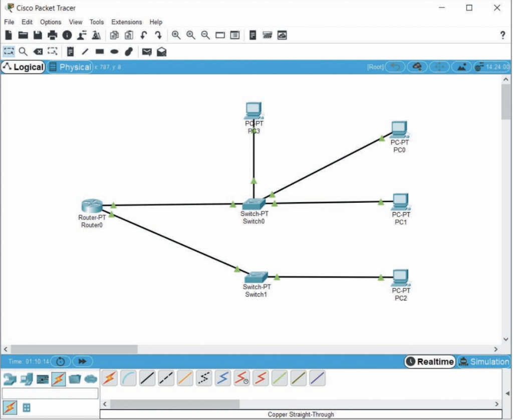
Task: Click the Set Tiled Background button
Action: [461, 67]
